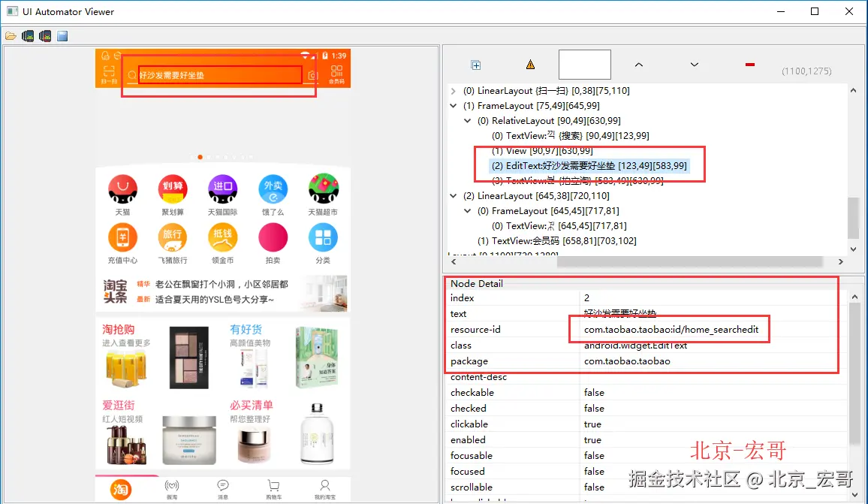This screenshot has height=504, width=868.
Task: Tap the 淘宝头条 news headline 老公在飘窗打个小洞
Action: click(x=222, y=284)
